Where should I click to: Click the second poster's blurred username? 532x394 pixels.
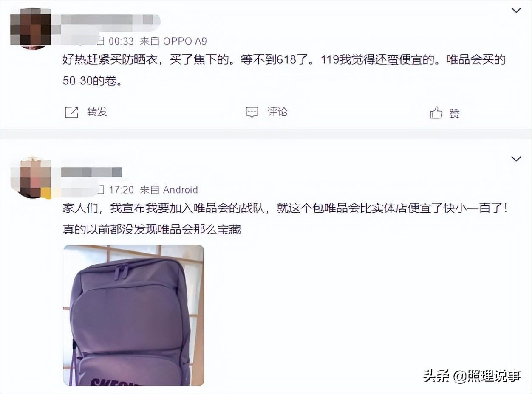92,172
